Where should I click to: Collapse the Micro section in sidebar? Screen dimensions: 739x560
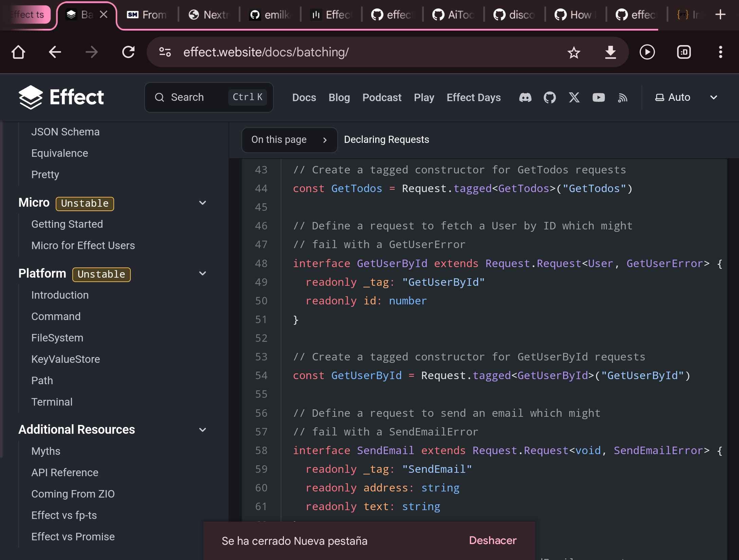203,203
